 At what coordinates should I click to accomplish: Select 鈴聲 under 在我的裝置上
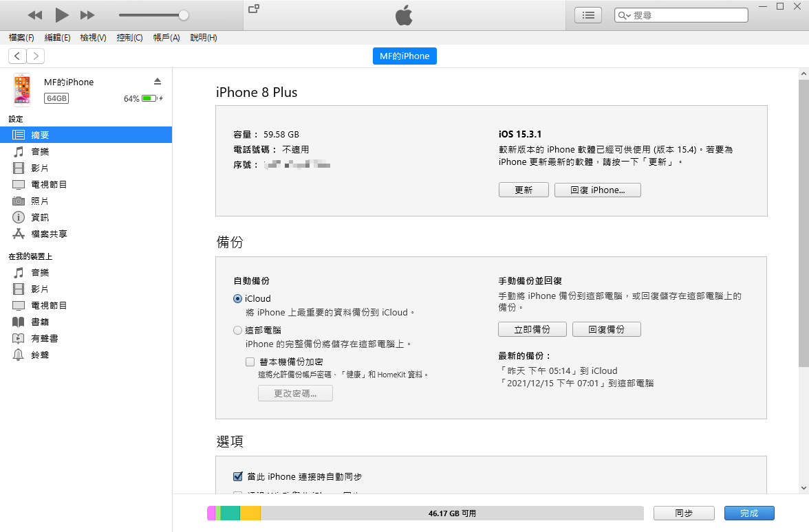tap(40, 355)
